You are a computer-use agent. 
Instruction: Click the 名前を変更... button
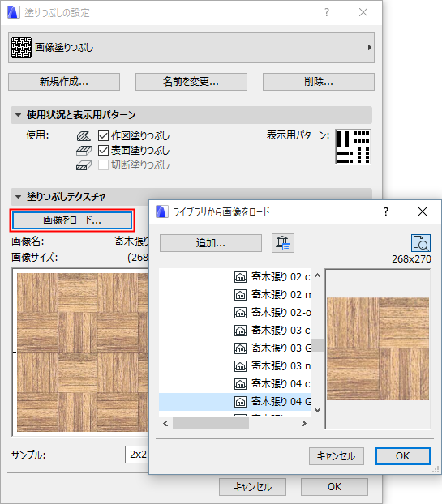pyautogui.click(x=191, y=82)
